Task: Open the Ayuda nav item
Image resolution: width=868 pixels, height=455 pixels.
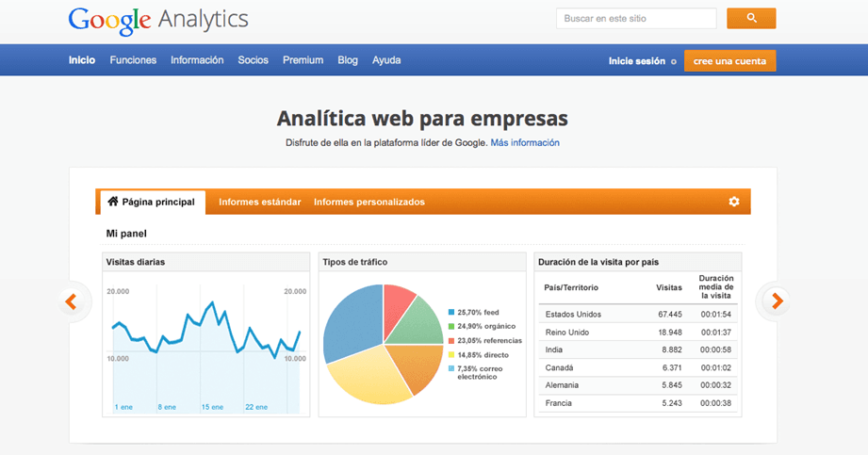Action: click(x=386, y=59)
